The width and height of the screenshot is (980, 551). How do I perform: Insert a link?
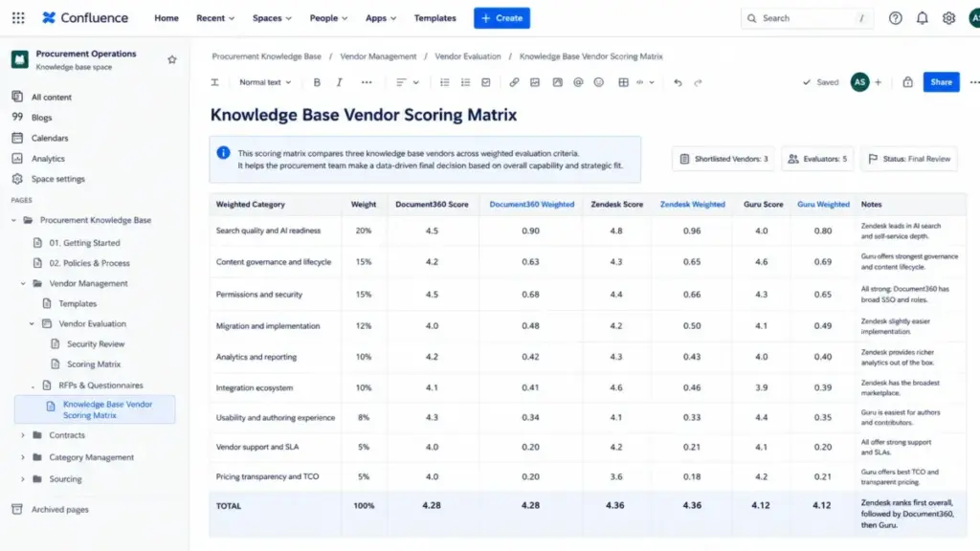click(514, 82)
